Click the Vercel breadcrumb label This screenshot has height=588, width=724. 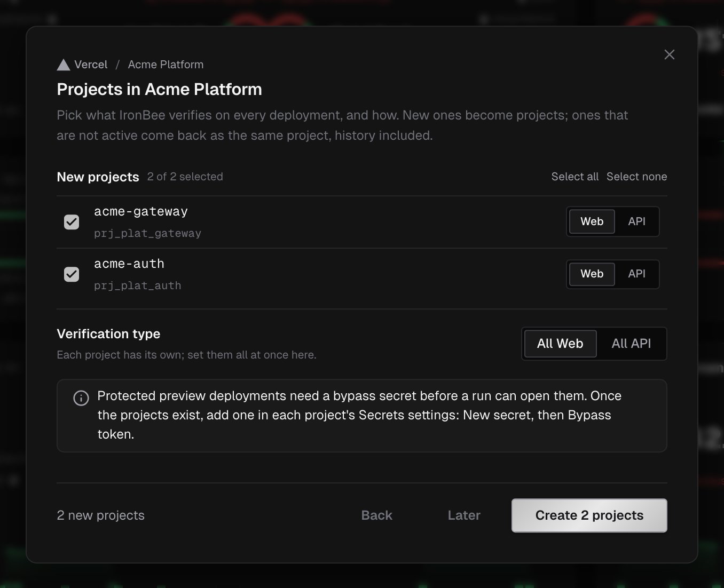coord(91,65)
